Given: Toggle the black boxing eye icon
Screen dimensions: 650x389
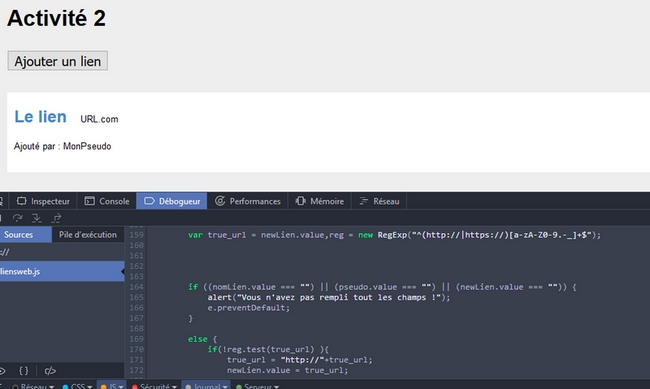Looking at the screenshot, I should 2,370.
